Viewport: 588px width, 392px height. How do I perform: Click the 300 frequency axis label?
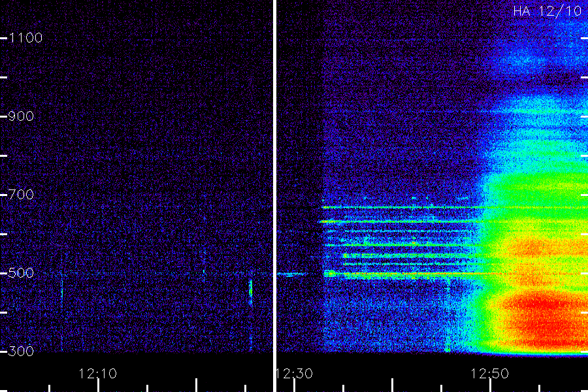[21, 351]
